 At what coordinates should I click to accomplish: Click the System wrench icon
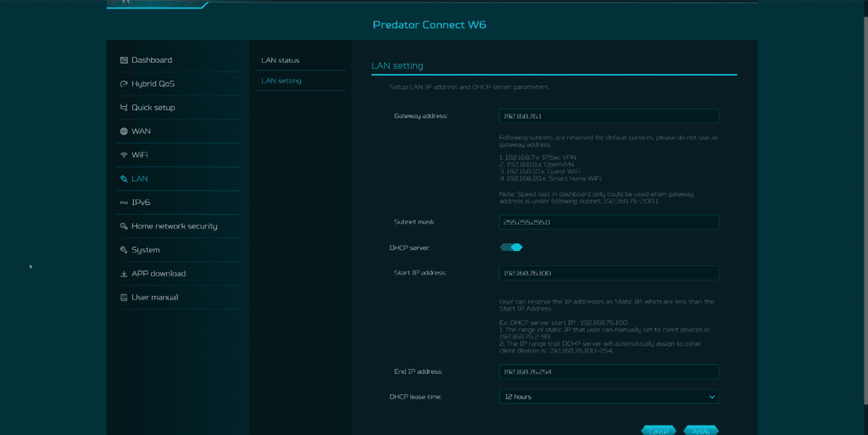point(124,250)
